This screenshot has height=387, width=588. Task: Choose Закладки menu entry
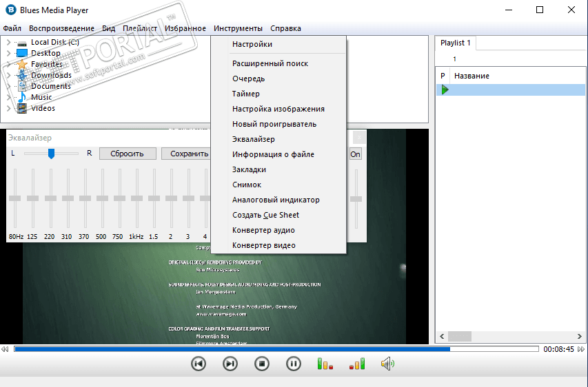pos(278,169)
